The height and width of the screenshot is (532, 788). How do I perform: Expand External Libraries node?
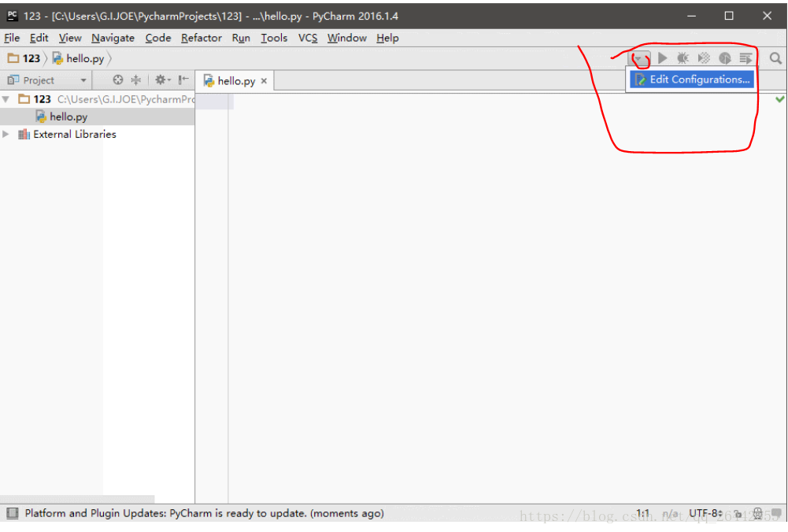6,134
